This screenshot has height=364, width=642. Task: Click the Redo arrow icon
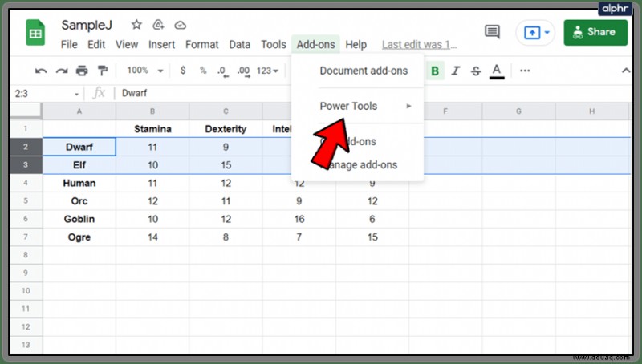click(x=62, y=71)
